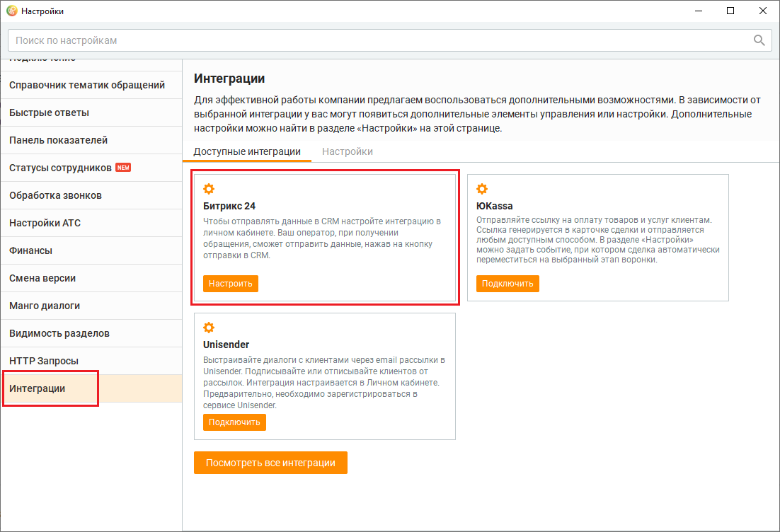Open the Настройки tab

348,151
